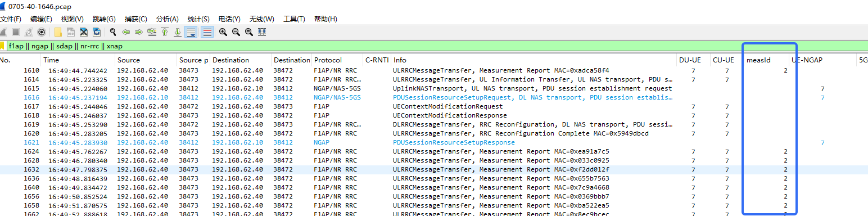Sort by the Info column header
The width and height of the screenshot is (868, 216).
tap(534, 60)
